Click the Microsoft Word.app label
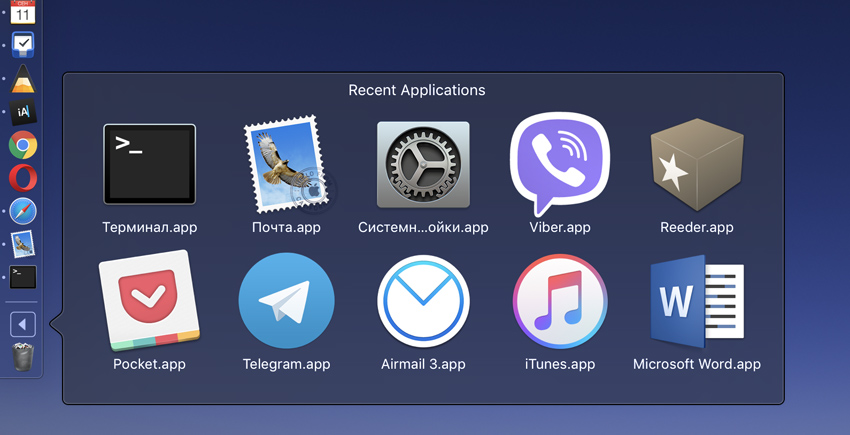 pos(697,364)
